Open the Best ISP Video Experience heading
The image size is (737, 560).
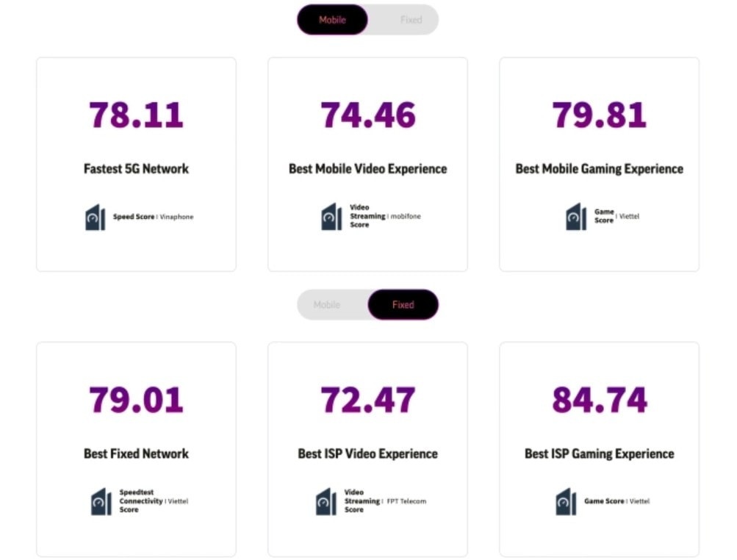[x=367, y=453]
